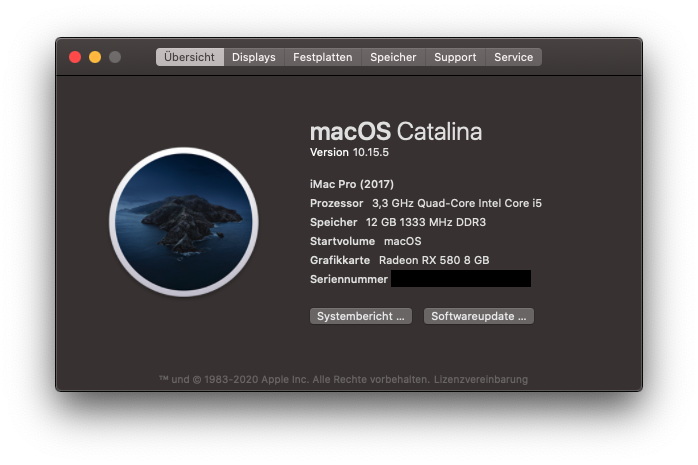Go to the Speicher tab
The width and height of the screenshot is (698, 465).
pos(393,57)
